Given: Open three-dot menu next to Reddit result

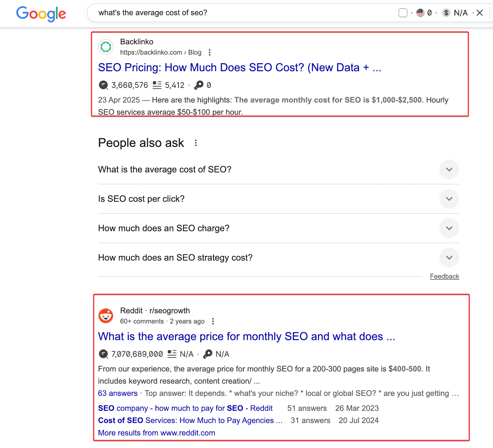Looking at the screenshot, I should point(213,321).
